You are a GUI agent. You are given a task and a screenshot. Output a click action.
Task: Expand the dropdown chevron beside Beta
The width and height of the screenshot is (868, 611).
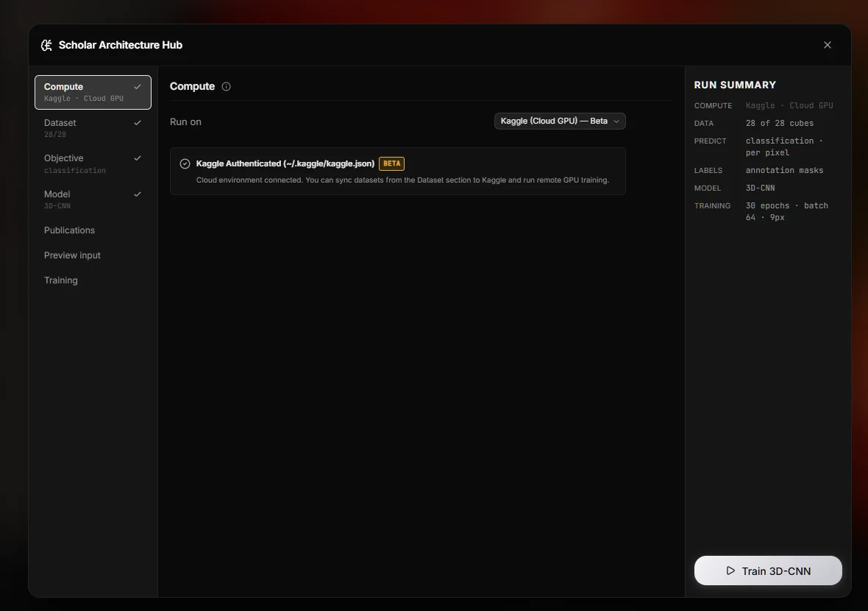coord(616,121)
